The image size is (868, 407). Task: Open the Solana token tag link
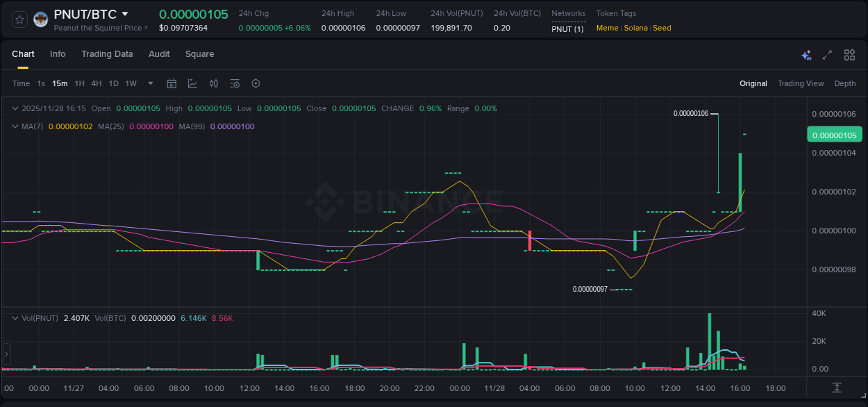(635, 28)
